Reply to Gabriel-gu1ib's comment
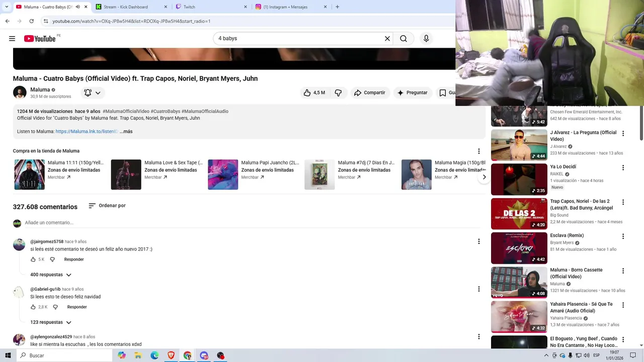The width and height of the screenshot is (644, 362). (77, 307)
